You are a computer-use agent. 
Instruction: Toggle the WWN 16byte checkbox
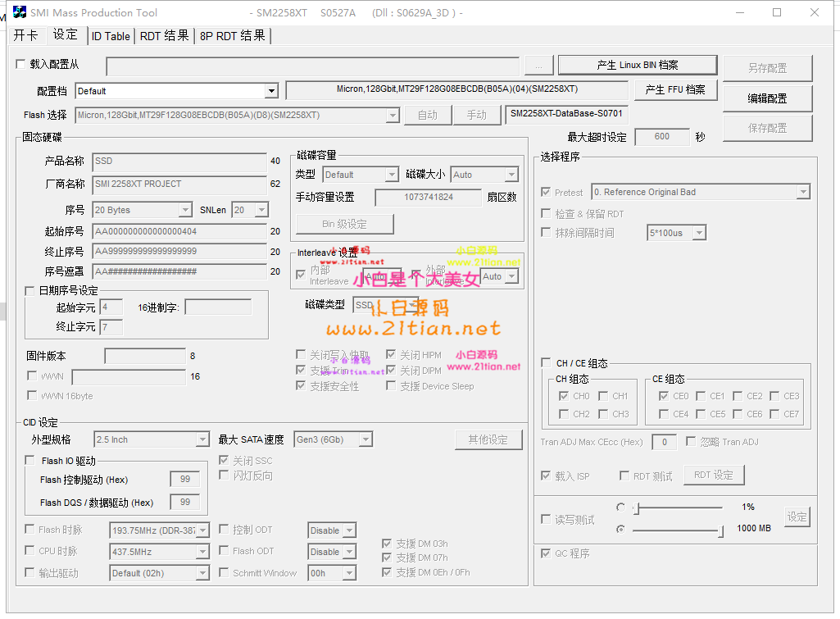click(x=32, y=395)
